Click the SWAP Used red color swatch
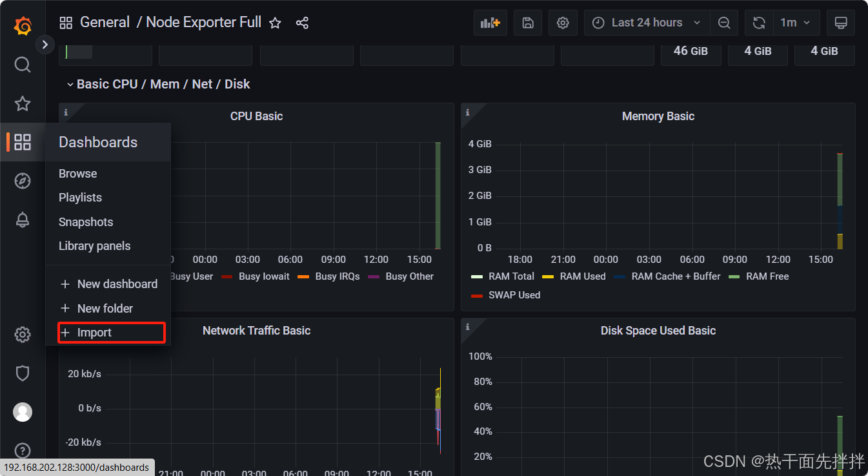 coord(477,296)
